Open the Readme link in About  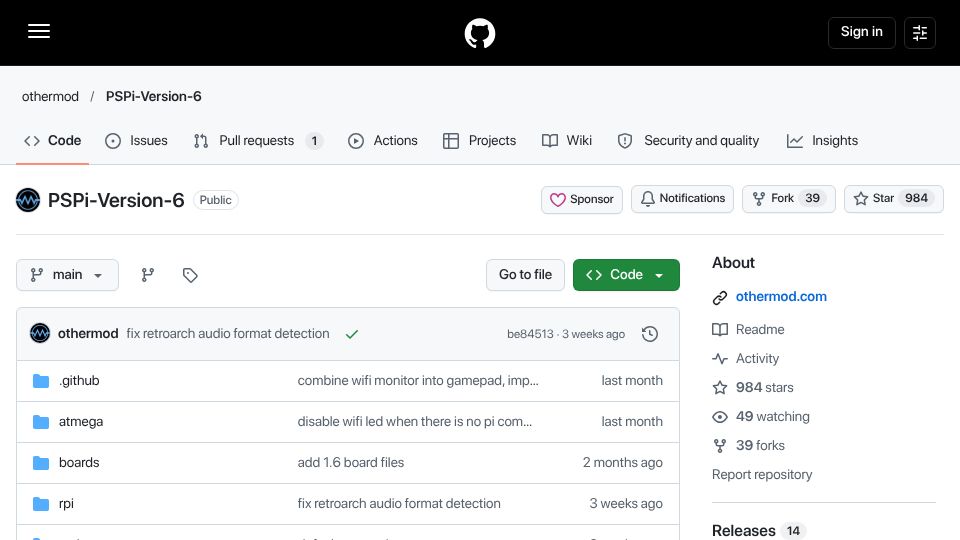click(x=760, y=329)
